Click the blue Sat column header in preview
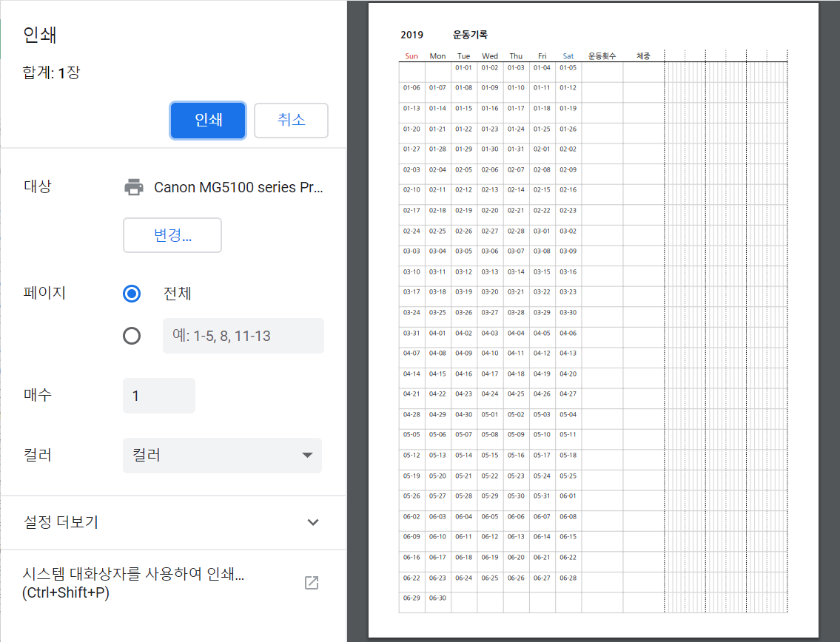 [568, 56]
